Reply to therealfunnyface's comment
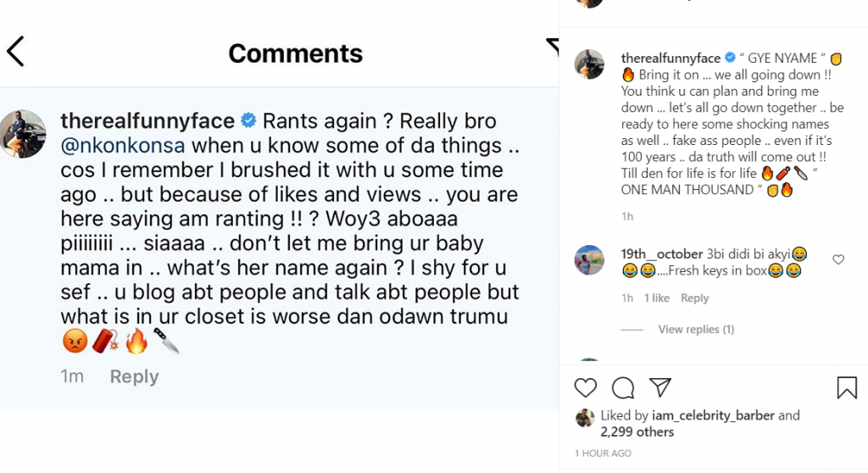 coord(134,376)
